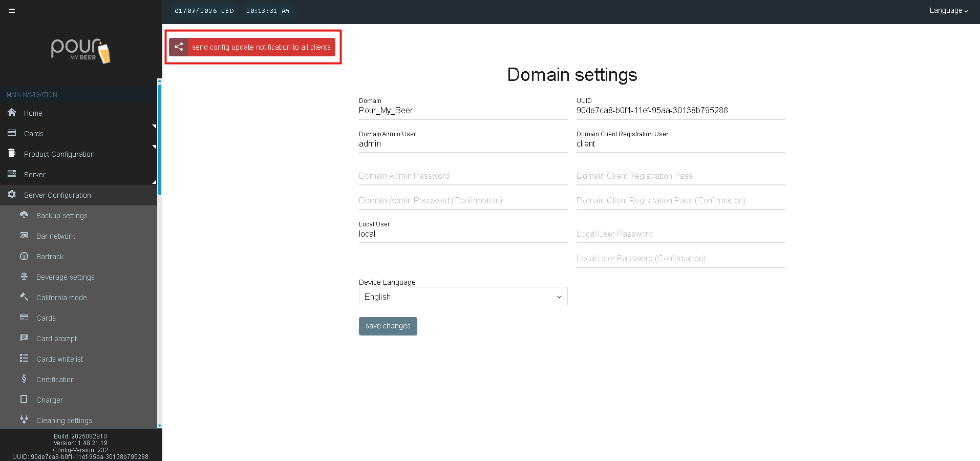The width and height of the screenshot is (980, 461).
Task: Click the Local User Password field
Action: pos(680,234)
